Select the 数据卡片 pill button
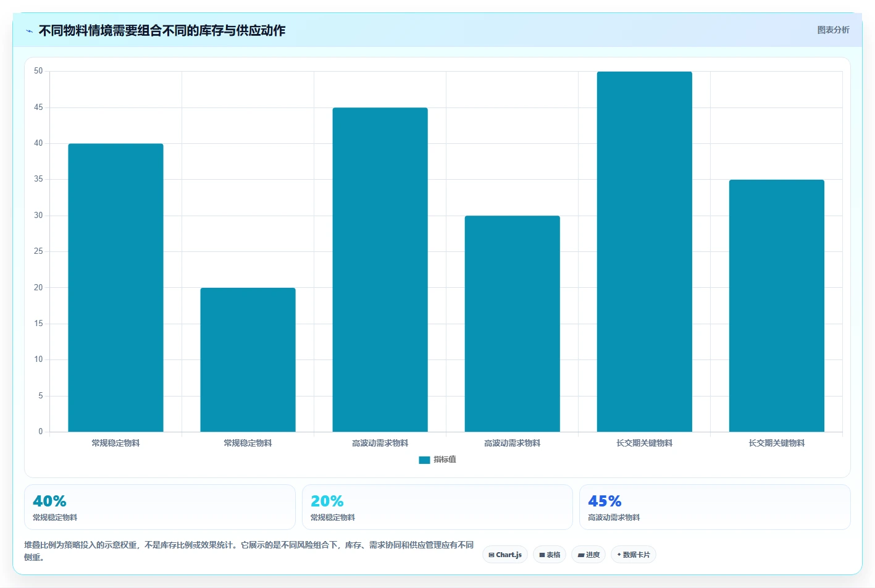Screen dimensions: 875x588 pos(634,555)
